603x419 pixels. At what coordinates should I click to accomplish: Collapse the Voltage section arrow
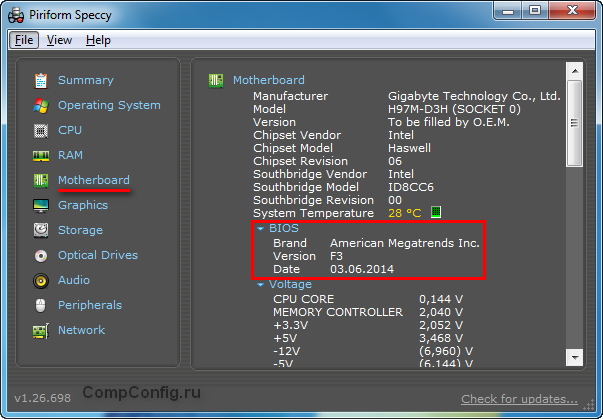pyautogui.click(x=260, y=285)
